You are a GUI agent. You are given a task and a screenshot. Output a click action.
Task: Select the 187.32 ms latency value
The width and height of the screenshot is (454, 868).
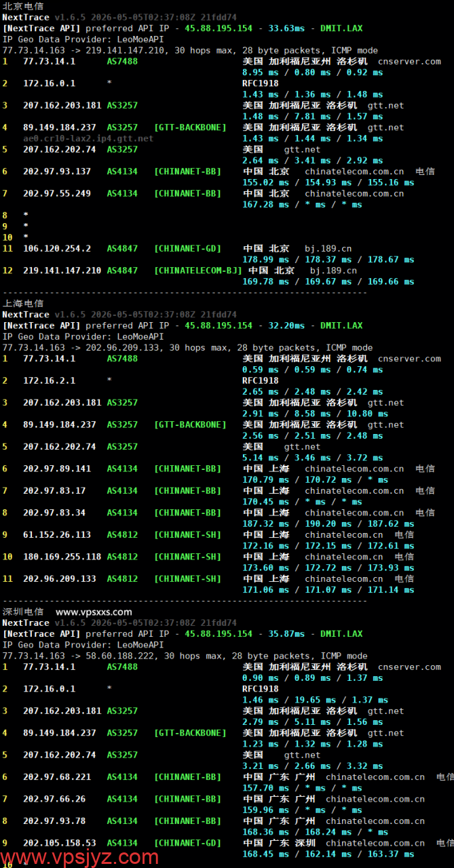pos(265,524)
